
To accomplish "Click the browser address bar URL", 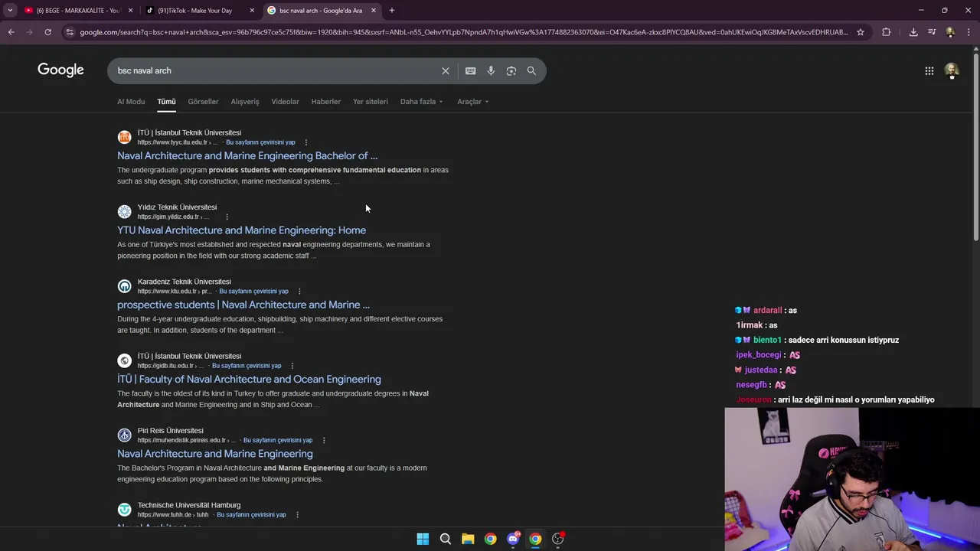I will pyautogui.click(x=463, y=32).
